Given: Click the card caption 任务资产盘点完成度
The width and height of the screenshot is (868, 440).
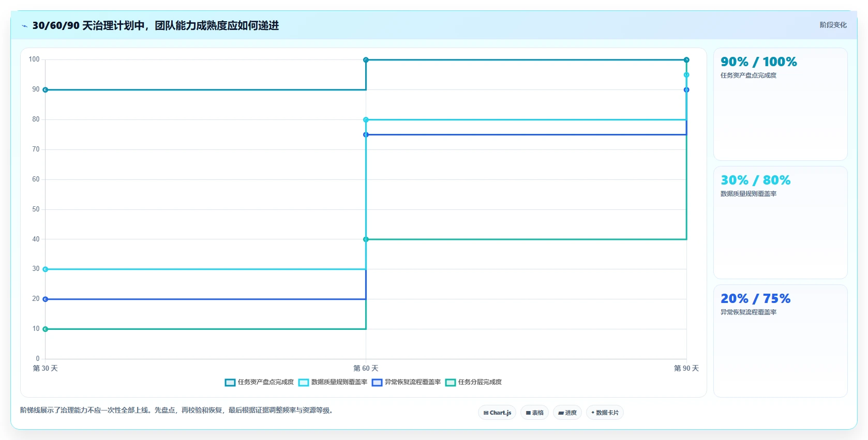Looking at the screenshot, I should [x=749, y=75].
